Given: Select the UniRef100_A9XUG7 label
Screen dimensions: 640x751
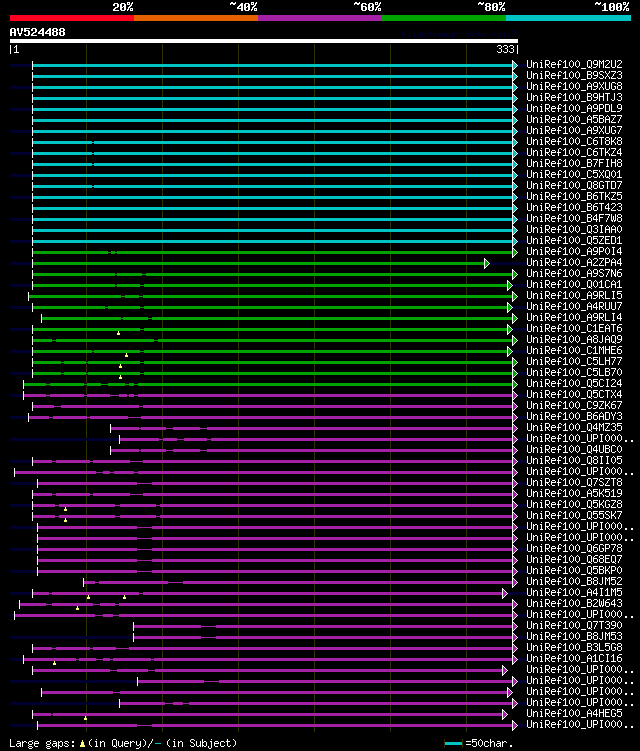Looking at the screenshot, I should [574, 130].
